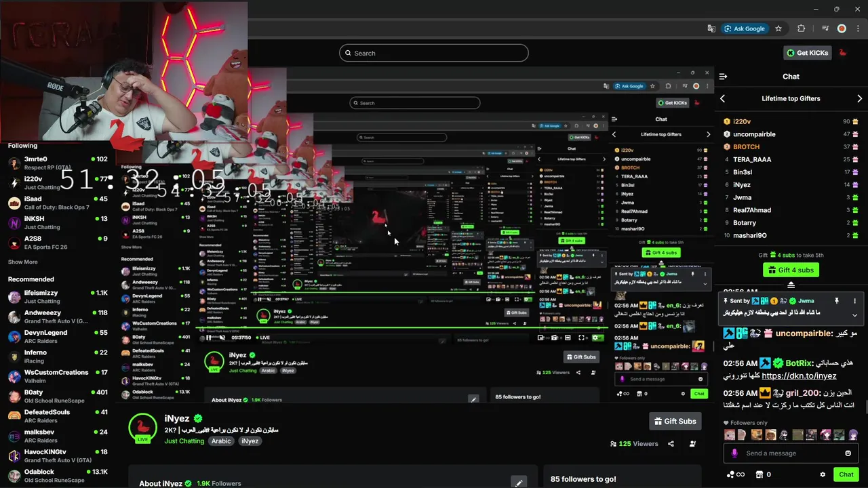This screenshot has height=488, width=868.
Task: Open Inferno recommended channel
Action: 58,357
